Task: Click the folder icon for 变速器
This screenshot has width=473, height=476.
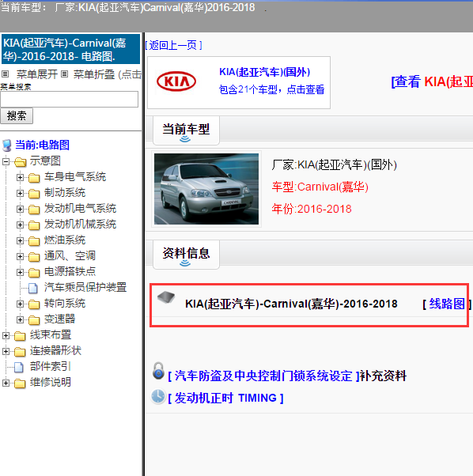Action: [x=34, y=320]
